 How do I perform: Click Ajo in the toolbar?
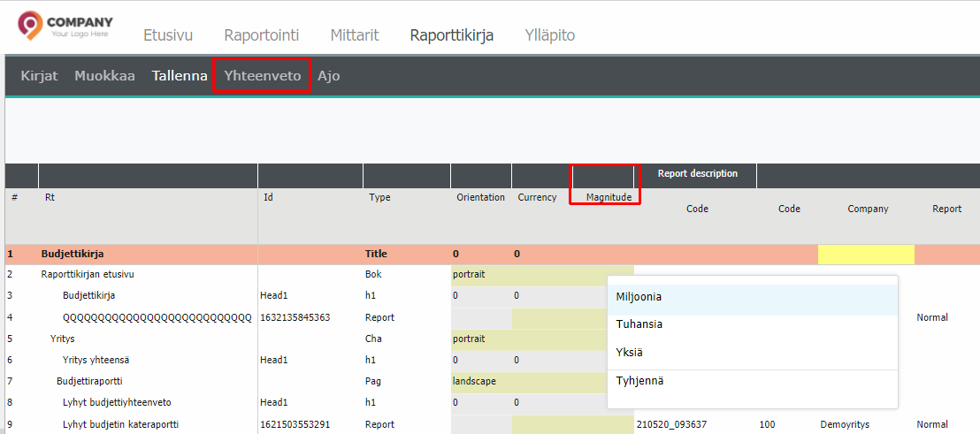[328, 76]
